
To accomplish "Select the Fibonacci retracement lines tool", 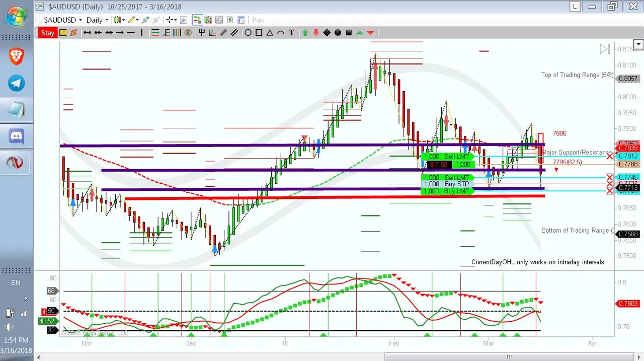I will pyautogui.click(x=155, y=33).
